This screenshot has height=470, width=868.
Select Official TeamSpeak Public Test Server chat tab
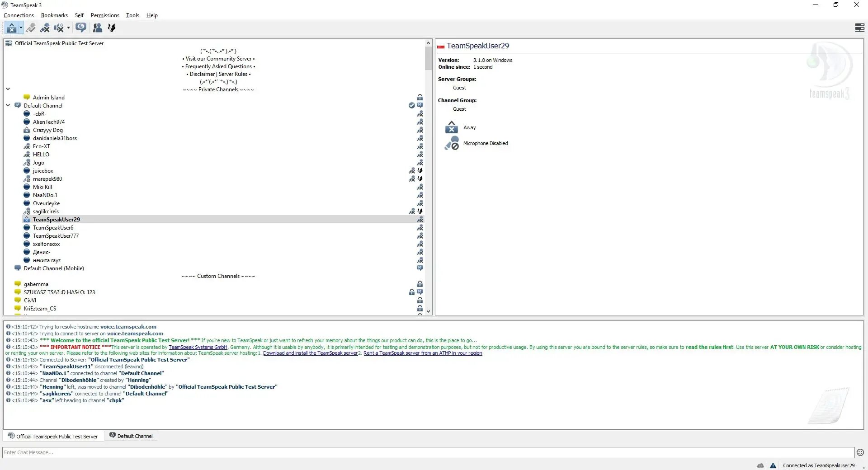[53, 436]
